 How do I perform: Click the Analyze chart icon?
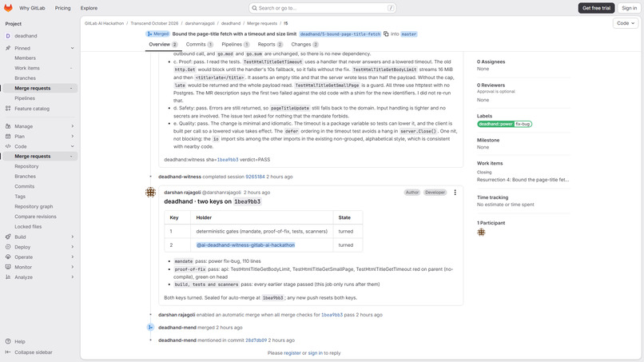8,277
